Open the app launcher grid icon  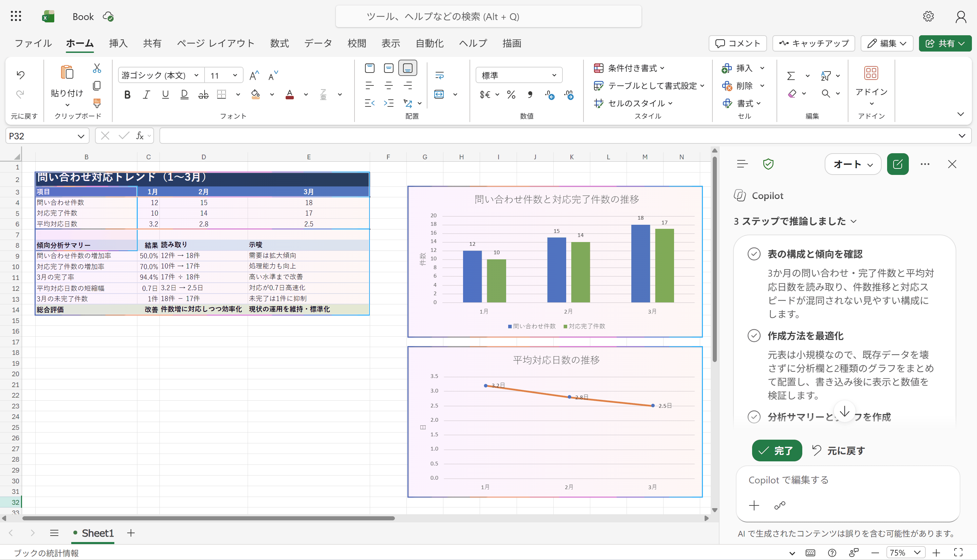coord(16,16)
